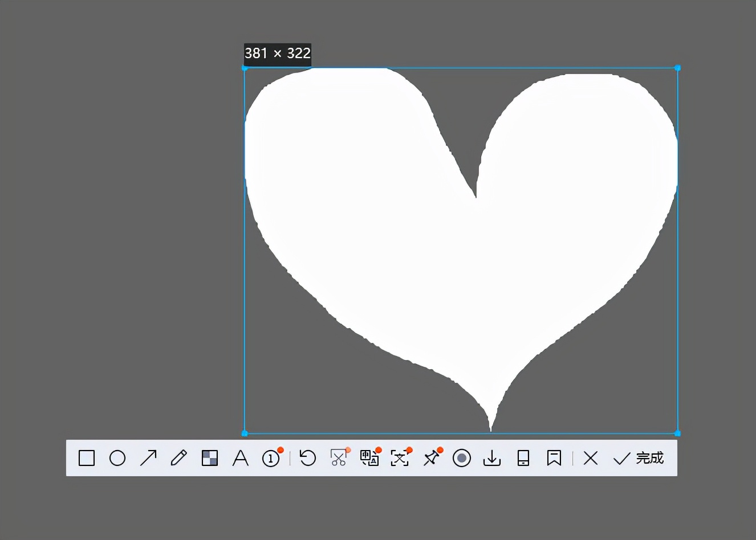This screenshot has width=756, height=540.
Task: Click the bookmark icon in toolbar
Action: point(554,458)
